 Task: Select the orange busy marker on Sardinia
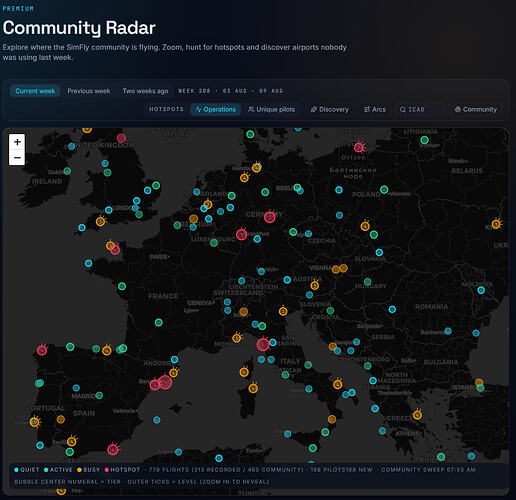click(253, 388)
